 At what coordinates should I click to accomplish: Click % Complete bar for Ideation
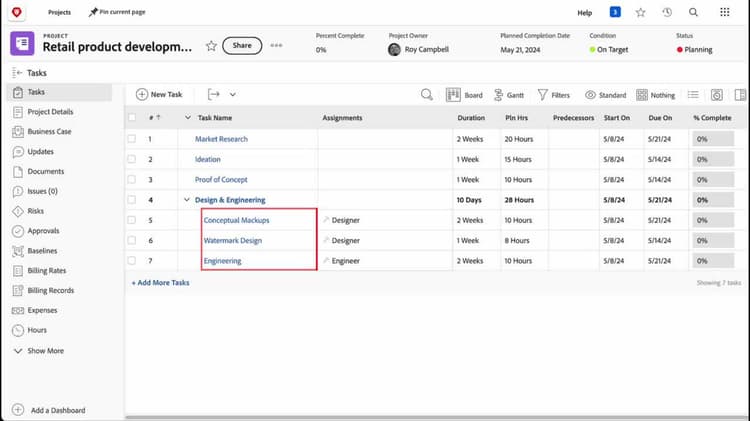[713, 159]
